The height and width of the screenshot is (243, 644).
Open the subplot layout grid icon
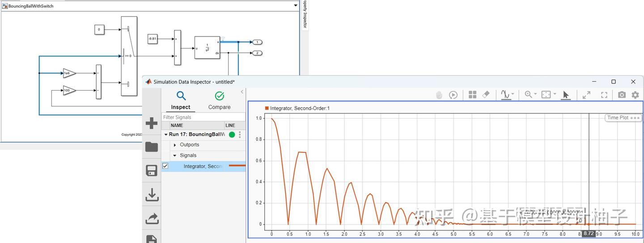click(472, 95)
